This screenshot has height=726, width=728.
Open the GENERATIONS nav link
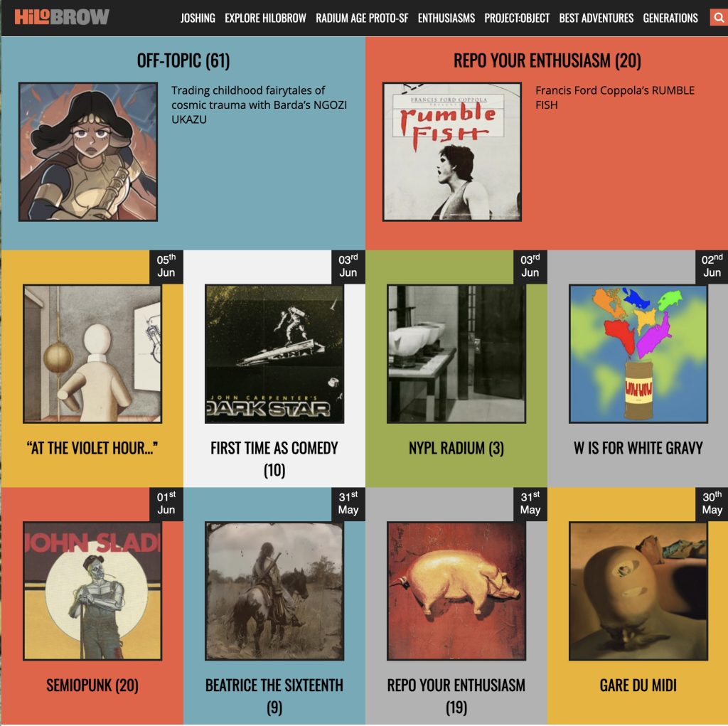pyautogui.click(x=670, y=18)
